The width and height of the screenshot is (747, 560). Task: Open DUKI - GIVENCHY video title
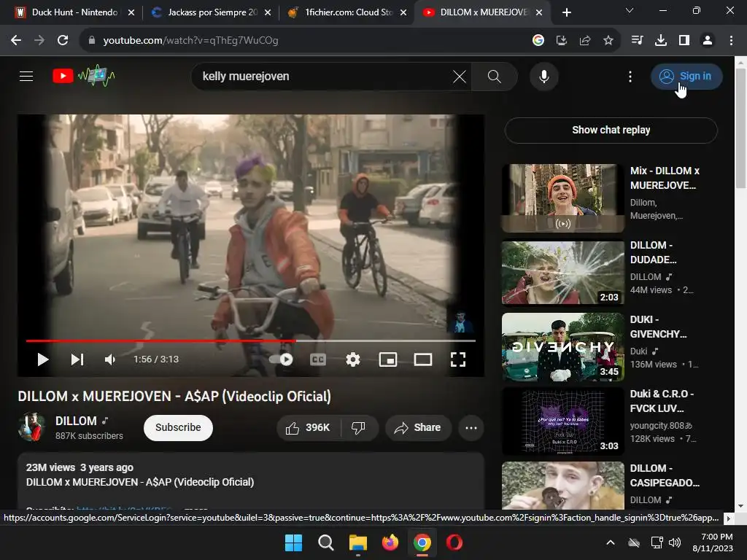coord(658,327)
